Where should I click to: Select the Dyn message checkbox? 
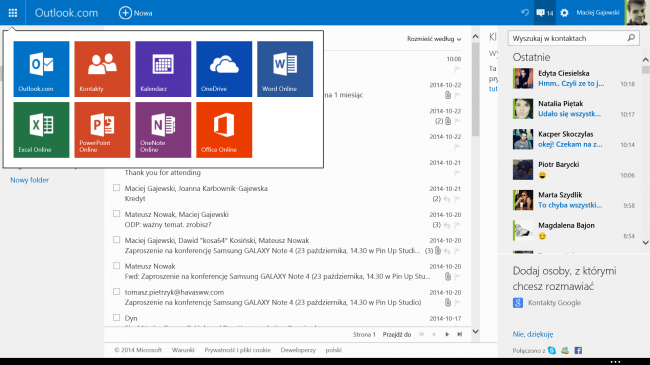pyautogui.click(x=116, y=318)
